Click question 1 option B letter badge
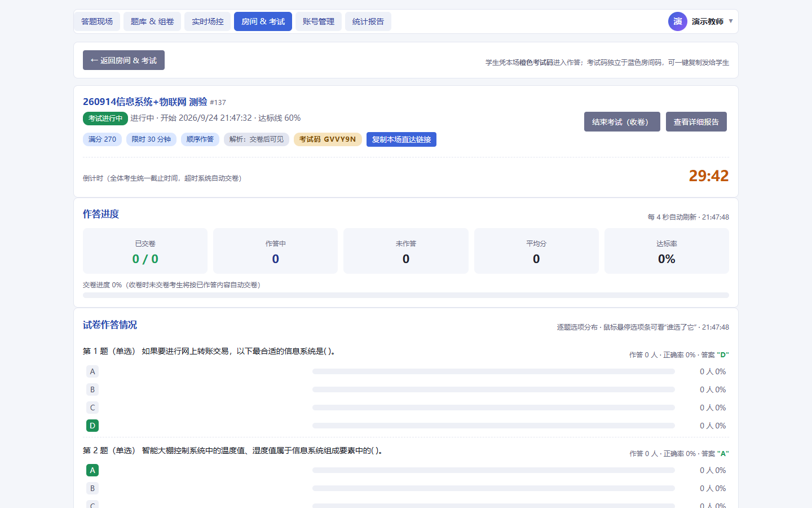Image resolution: width=812 pixels, height=508 pixels. 92,389
